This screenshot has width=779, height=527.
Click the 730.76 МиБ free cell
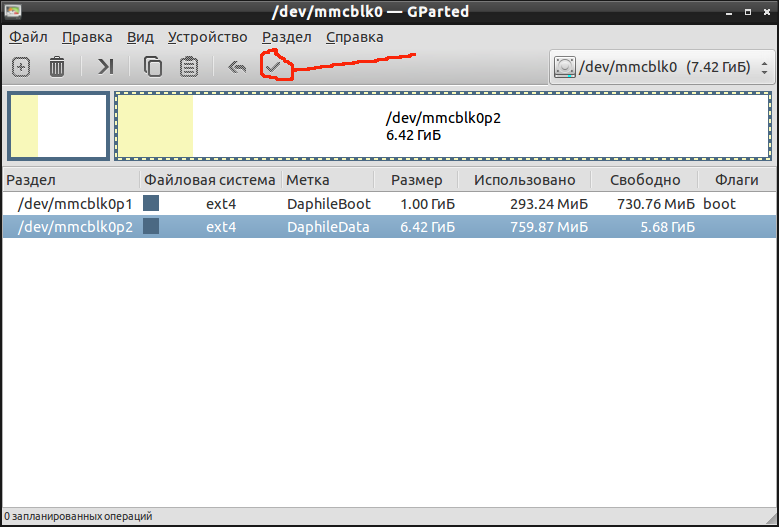(x=656, y=204)
